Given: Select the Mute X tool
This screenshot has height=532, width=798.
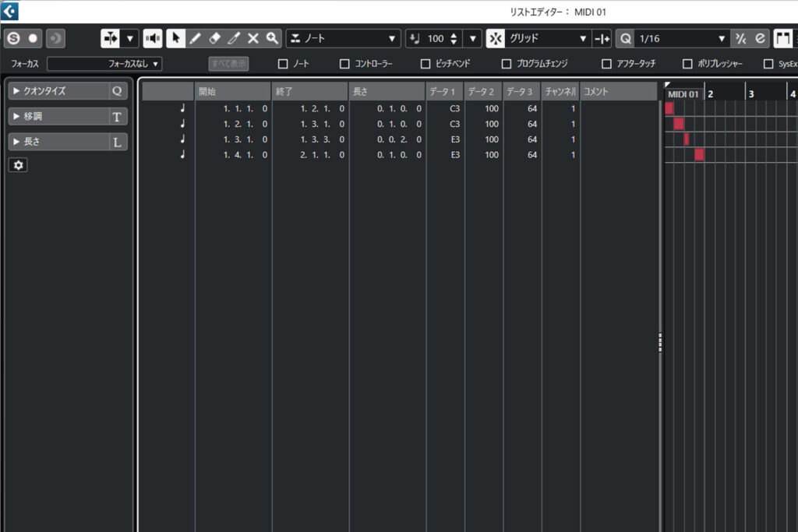Looking at the screenshot, I should click(x=252, y=38).
